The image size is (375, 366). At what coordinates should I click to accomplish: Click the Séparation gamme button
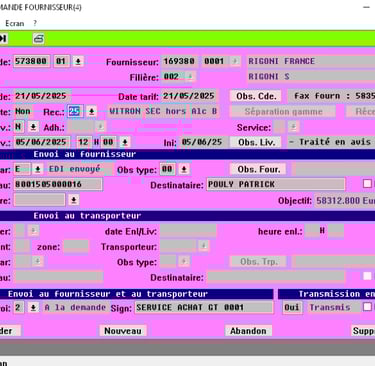283,111
